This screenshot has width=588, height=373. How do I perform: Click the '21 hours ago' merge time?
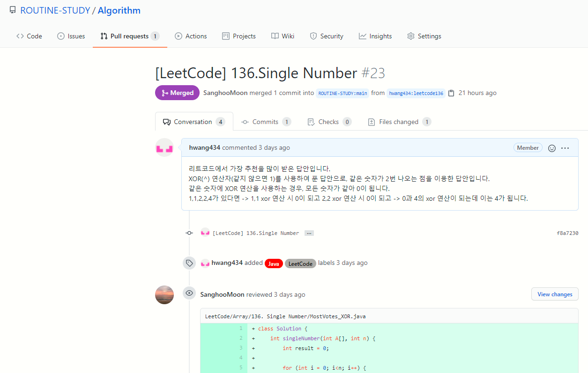477,93
